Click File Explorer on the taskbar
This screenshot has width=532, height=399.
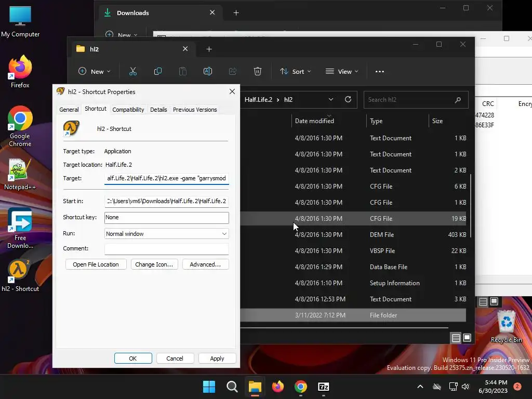pyautogui.click(x=255, y=387)
